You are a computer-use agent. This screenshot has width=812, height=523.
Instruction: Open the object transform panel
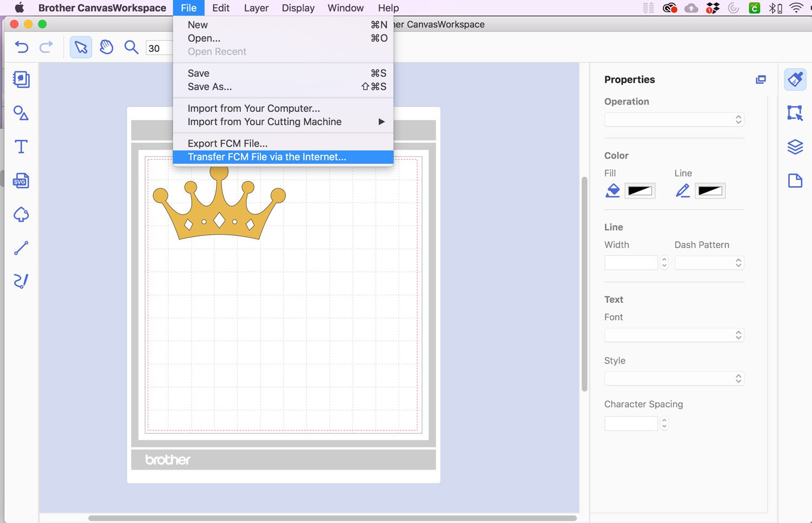point(795,113)
